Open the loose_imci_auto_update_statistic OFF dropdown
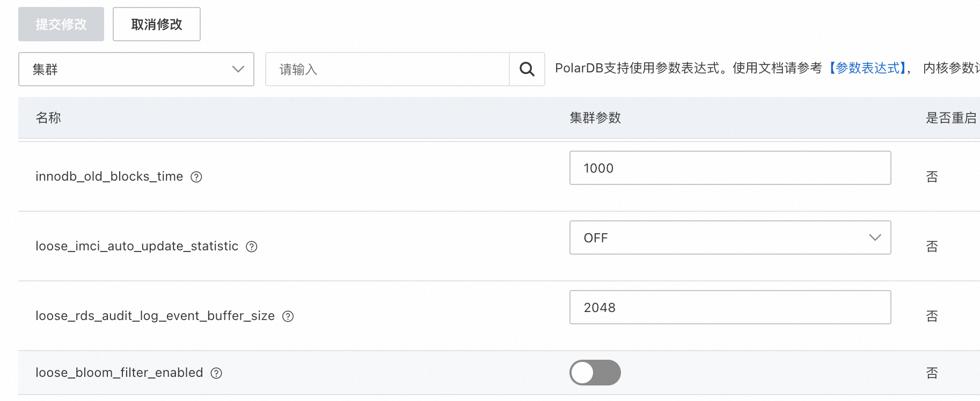Screen dimensions: 980x401 [730, 237]
